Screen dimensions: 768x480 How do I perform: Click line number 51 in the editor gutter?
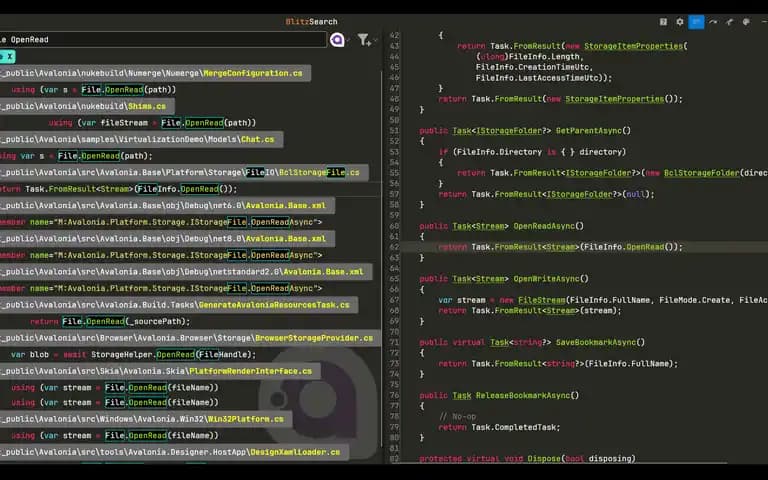click(394, 131)
